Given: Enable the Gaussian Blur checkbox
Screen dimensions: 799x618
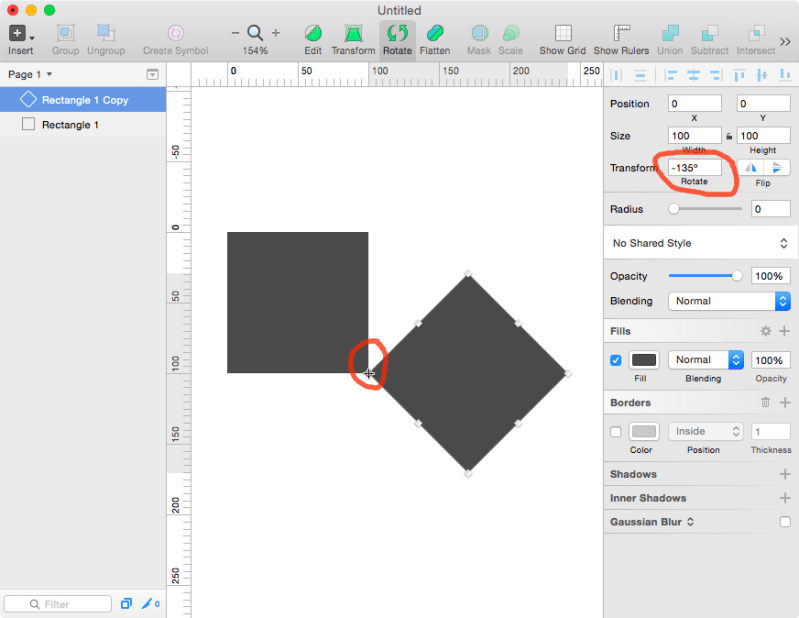Looking at the screenshot, I should 785,522.
